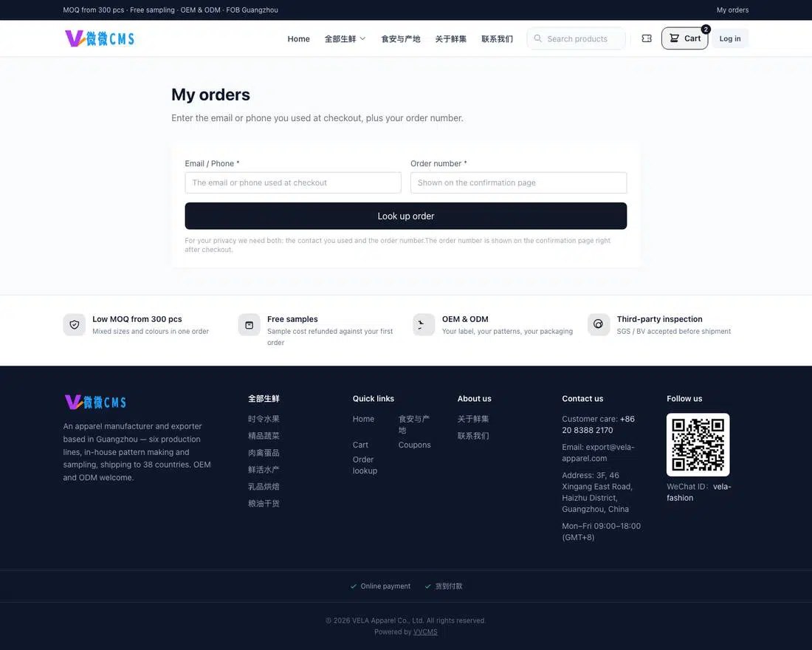
Task: Click the shield icon beside Low MOQ
Action: point(75,325)
